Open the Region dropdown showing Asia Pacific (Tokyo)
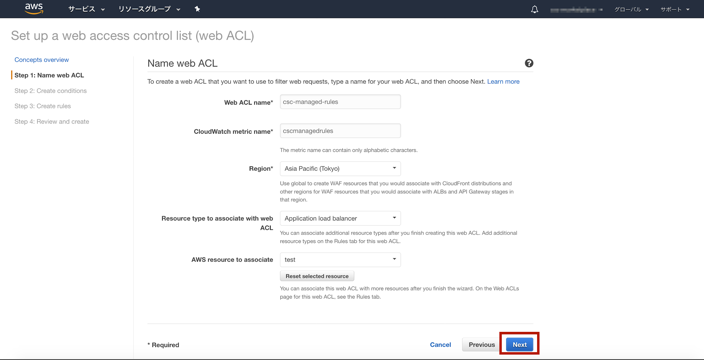 (340, 169)
